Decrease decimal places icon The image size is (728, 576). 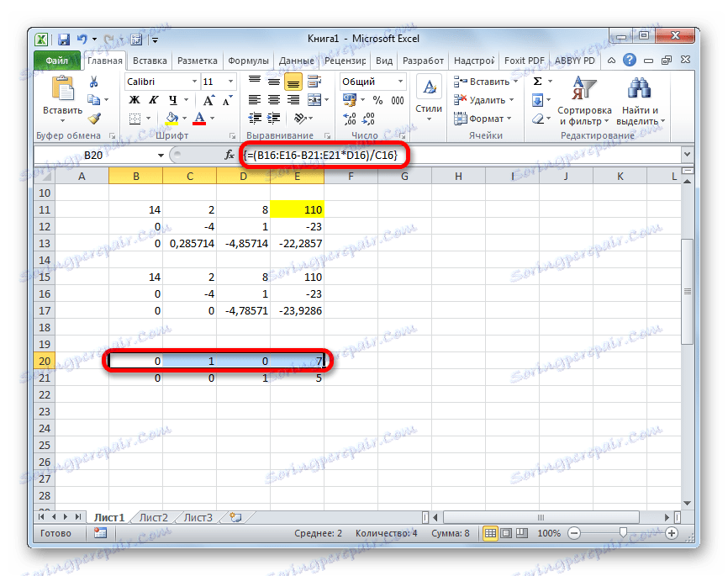pyautogui.click(x=368, y=119)
